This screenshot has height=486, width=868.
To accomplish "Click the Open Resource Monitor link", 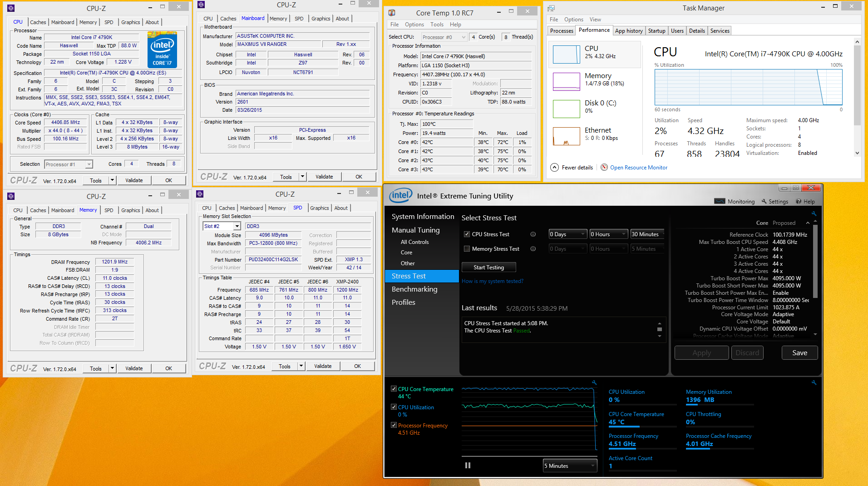I will point(638,168).
